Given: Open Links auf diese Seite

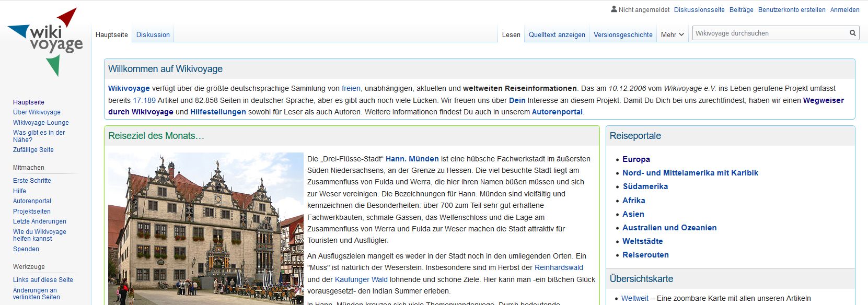Looking at the screenshot, I should click(43, 280).
